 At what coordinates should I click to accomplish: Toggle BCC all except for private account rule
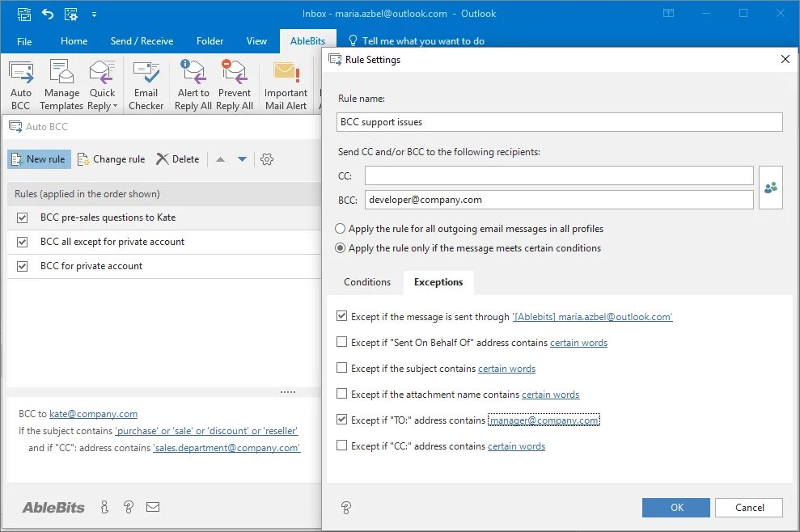[x=22, y=242]
